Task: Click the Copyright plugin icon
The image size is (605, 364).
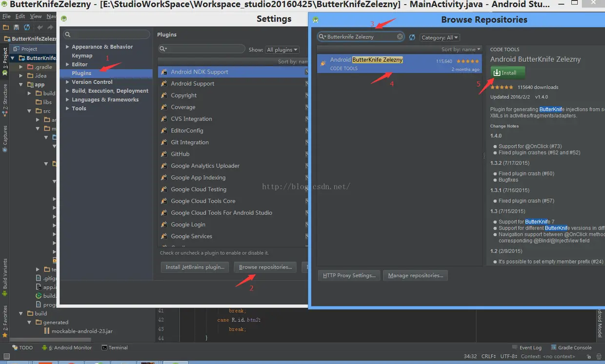Action: click(x=164, y=96)
